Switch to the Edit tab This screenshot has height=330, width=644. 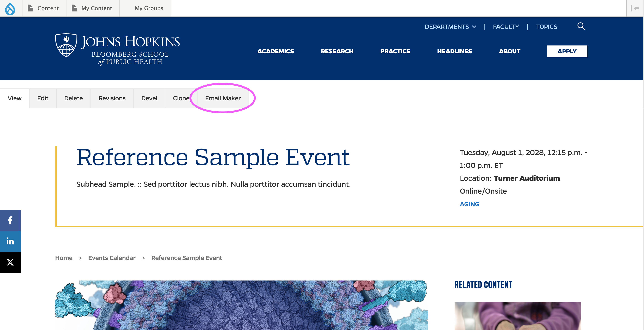[x=43, y=98]
